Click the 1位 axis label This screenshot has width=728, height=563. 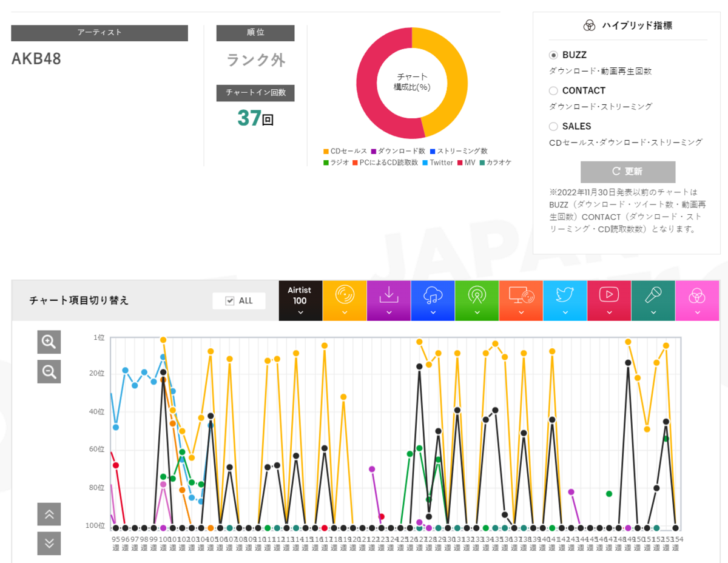coord(99,337)
